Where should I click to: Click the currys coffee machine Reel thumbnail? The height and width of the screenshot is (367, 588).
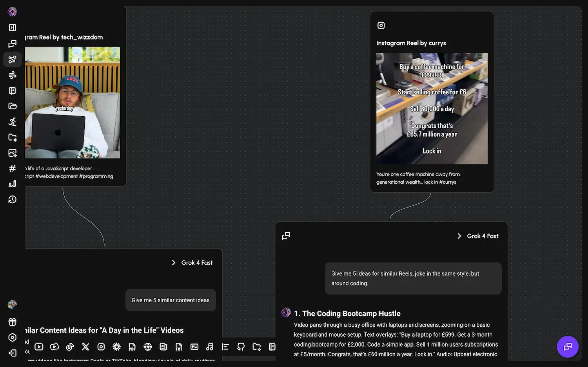432,108
